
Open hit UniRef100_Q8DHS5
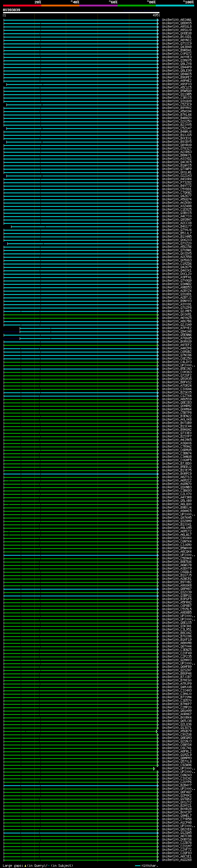pos(176,23)
